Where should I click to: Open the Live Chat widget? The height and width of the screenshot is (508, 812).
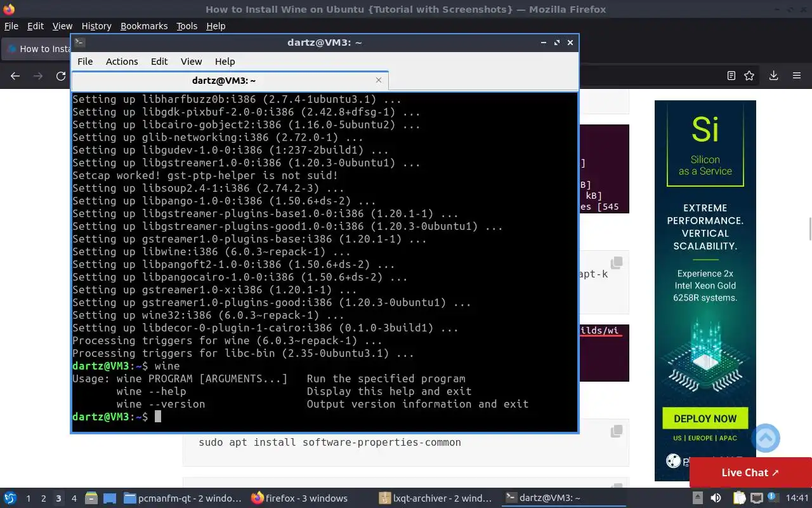pos(750,472)
